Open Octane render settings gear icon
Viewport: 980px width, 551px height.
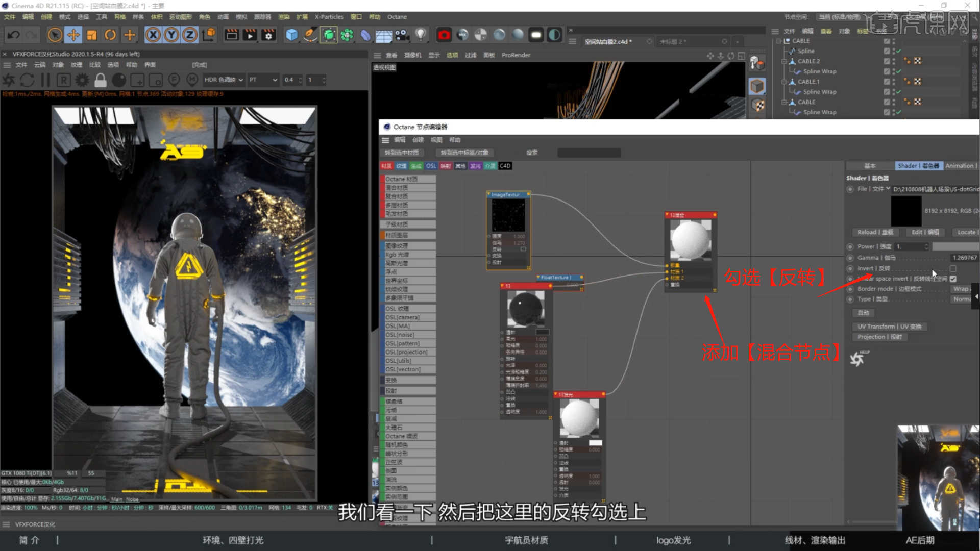click(x=82, y=80)
